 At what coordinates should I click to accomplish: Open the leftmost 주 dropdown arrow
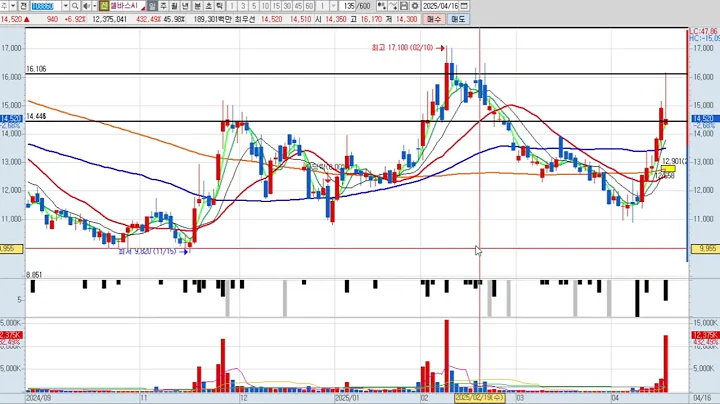point(13,6)
